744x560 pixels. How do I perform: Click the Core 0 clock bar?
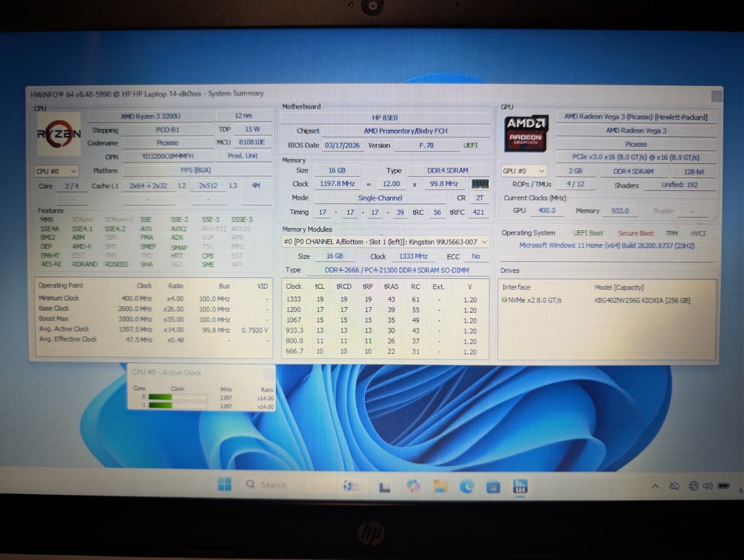click(178, 397)
